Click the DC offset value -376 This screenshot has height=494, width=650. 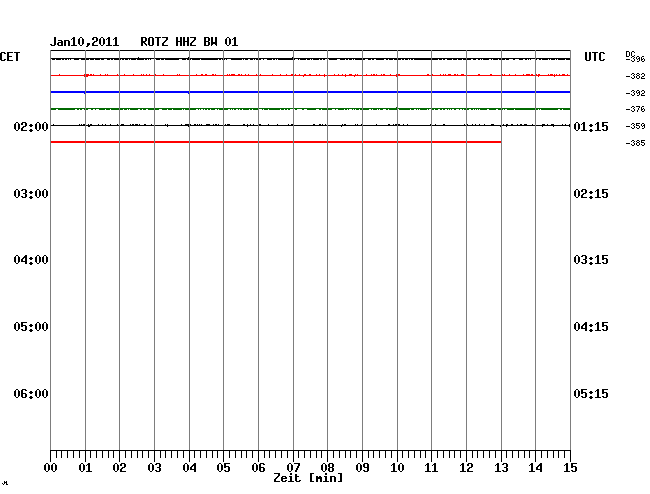(635, 109)
